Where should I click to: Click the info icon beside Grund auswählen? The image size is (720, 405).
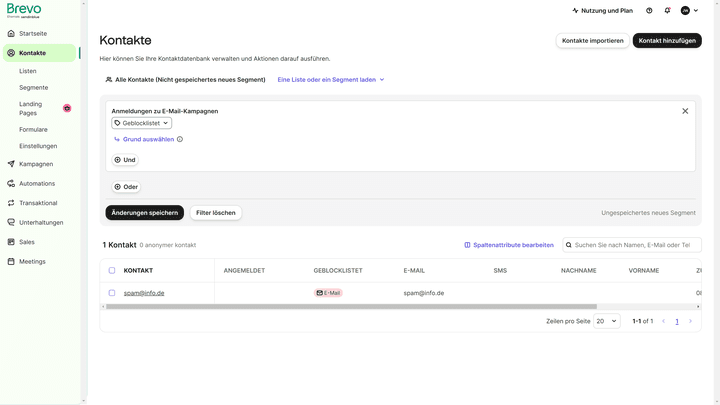pos(180,139)
